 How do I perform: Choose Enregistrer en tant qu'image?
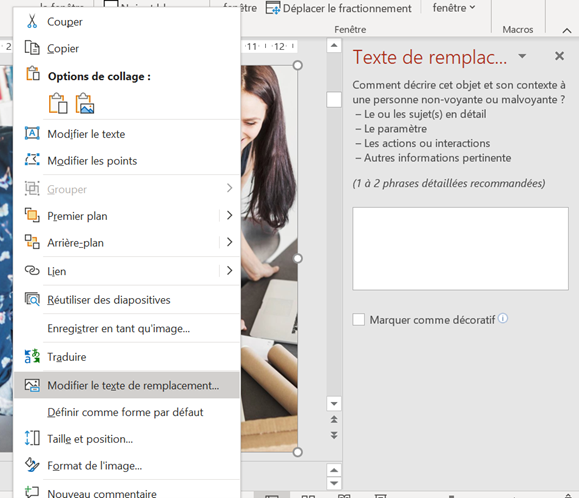click(x=119, y=328)
